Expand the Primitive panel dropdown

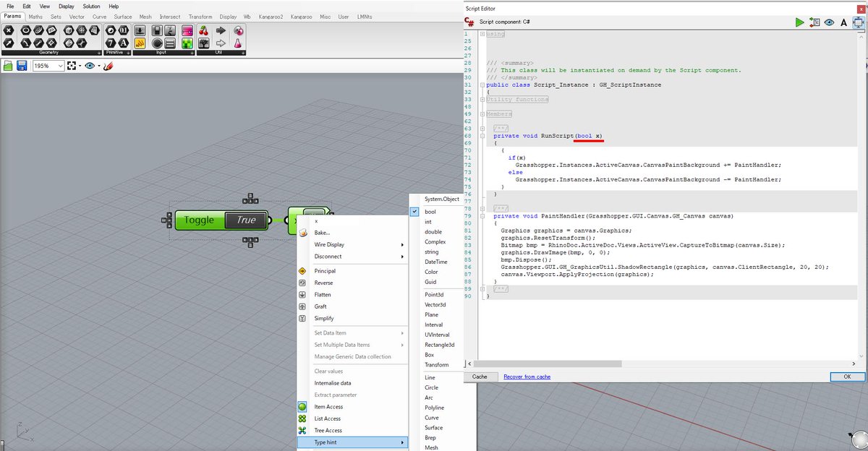tap(127, 53)
